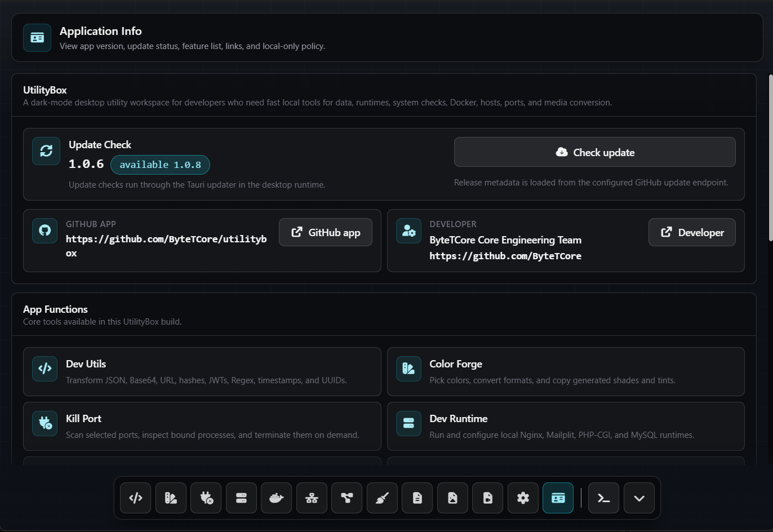Click the Application Info page title

coord(101,31)
